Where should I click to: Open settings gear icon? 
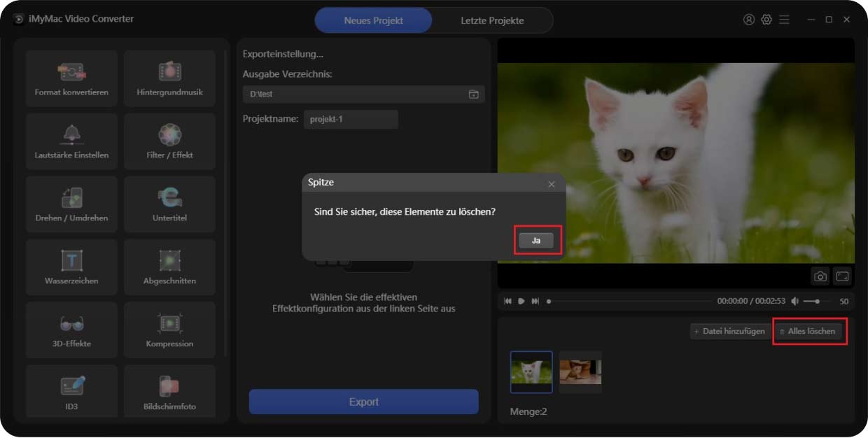[x=766, y=20]
